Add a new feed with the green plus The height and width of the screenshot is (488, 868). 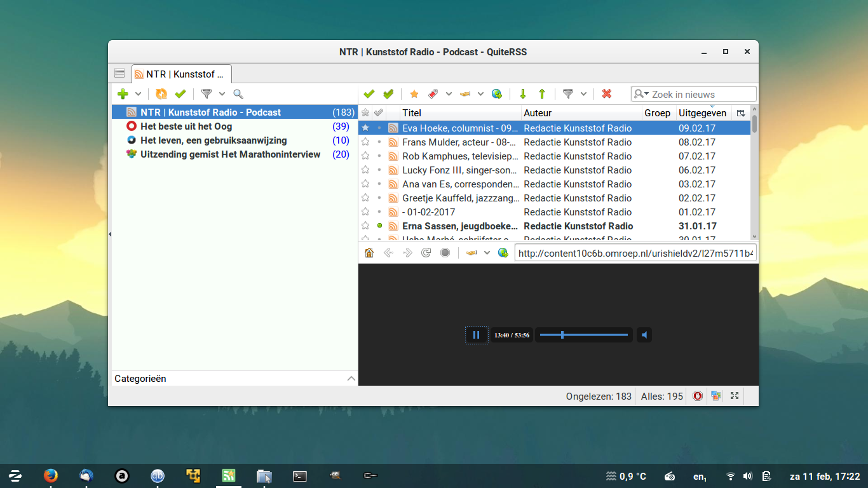click(123, 94)
